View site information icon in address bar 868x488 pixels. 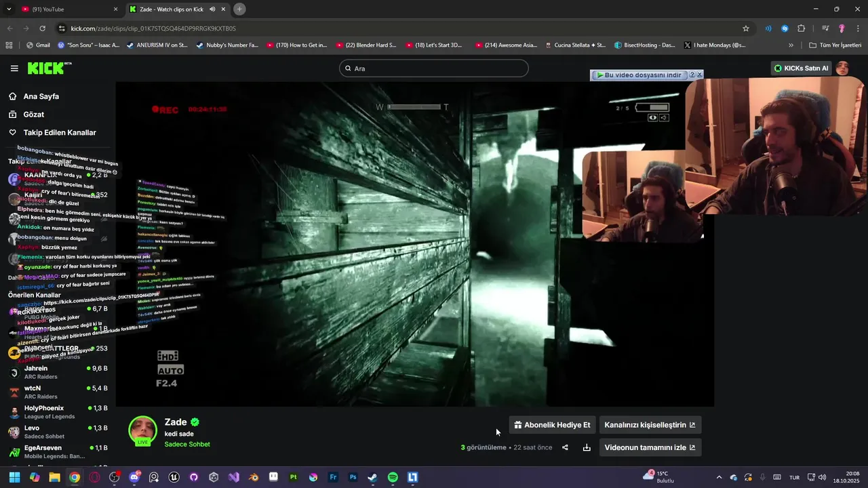(62, 28)
